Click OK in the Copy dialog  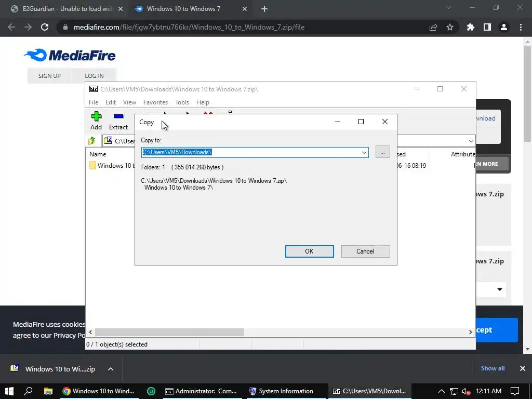coord(310,251)
